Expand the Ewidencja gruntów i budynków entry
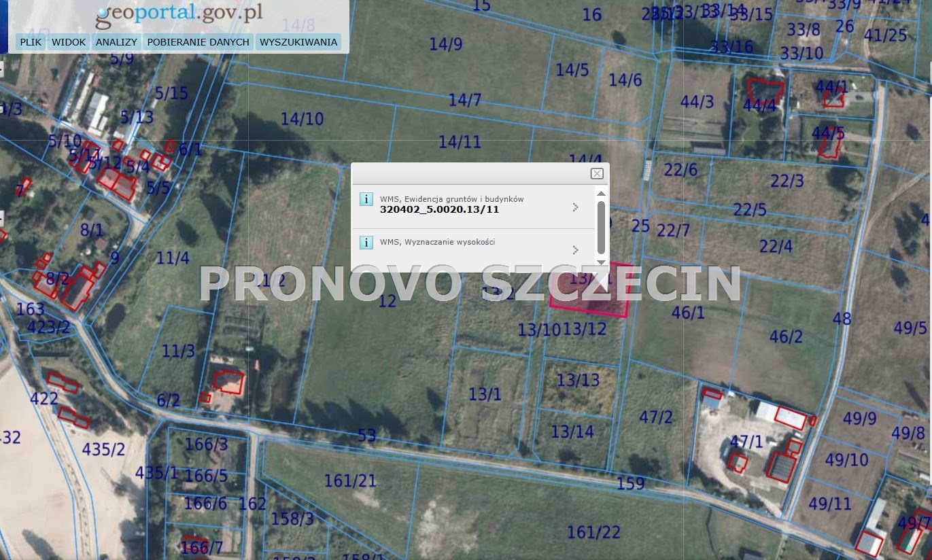 pos(576,207)
